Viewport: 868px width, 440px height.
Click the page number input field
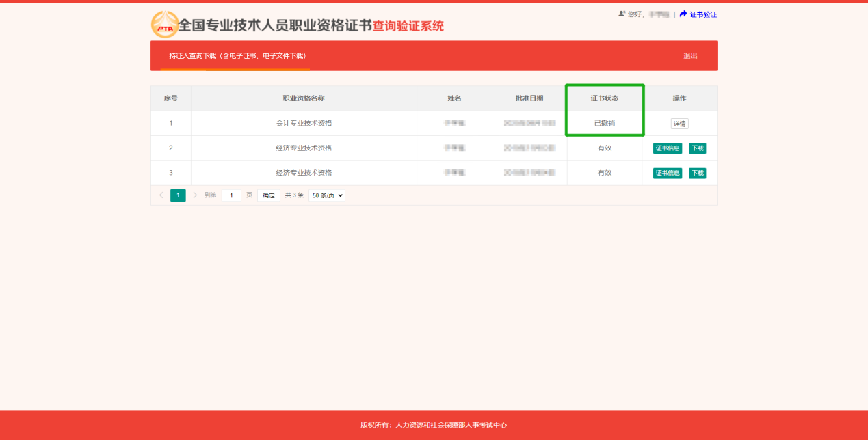point(231,195)
